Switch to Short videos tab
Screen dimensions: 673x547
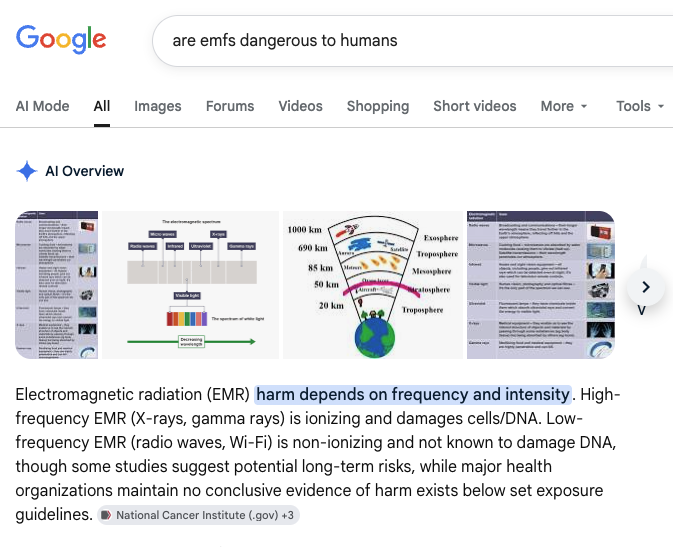click(x=475, y=106)
